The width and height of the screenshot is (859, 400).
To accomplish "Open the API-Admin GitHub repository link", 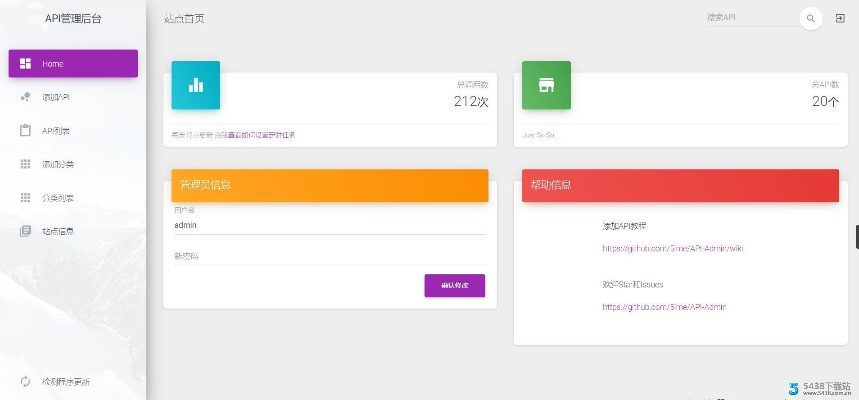I will point(663,307).
